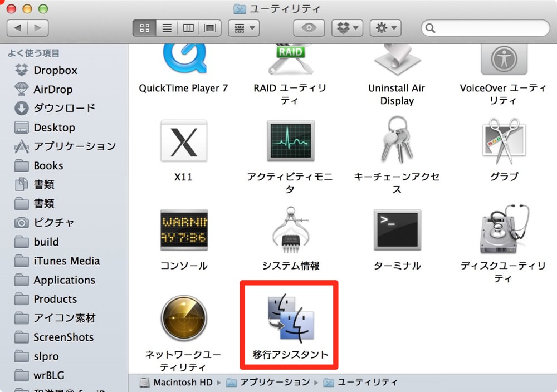This screenshot has width=557, height=392.
Task: Open Desktop in the sidebar
Action: click(x=64, y=127)
